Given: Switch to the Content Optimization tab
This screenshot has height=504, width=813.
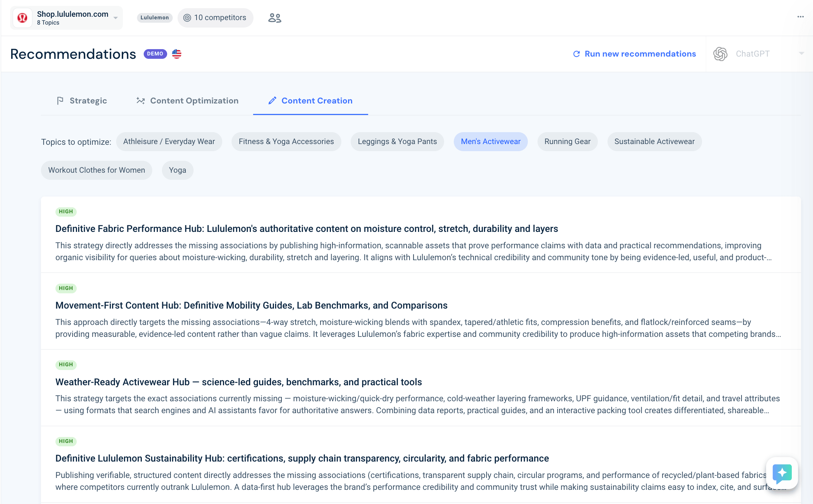Looking at the screenshot, I should [187, 101].
